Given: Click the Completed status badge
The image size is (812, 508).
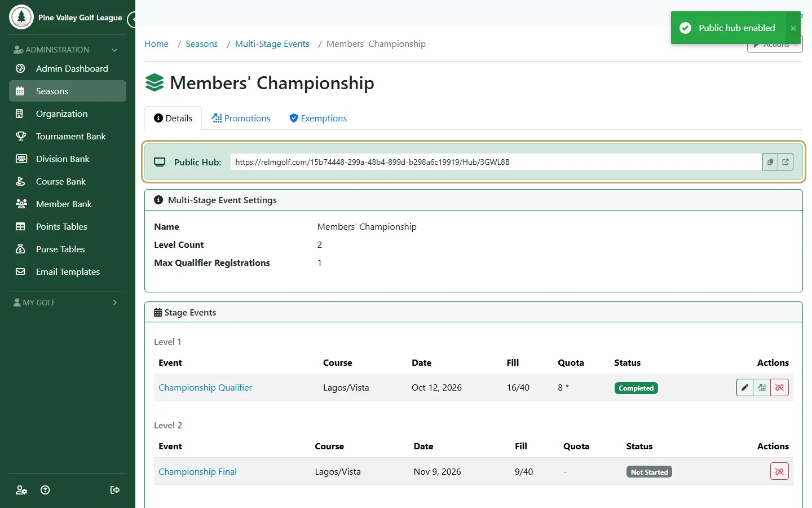Looking at the screenshot, I should (636, 388).
